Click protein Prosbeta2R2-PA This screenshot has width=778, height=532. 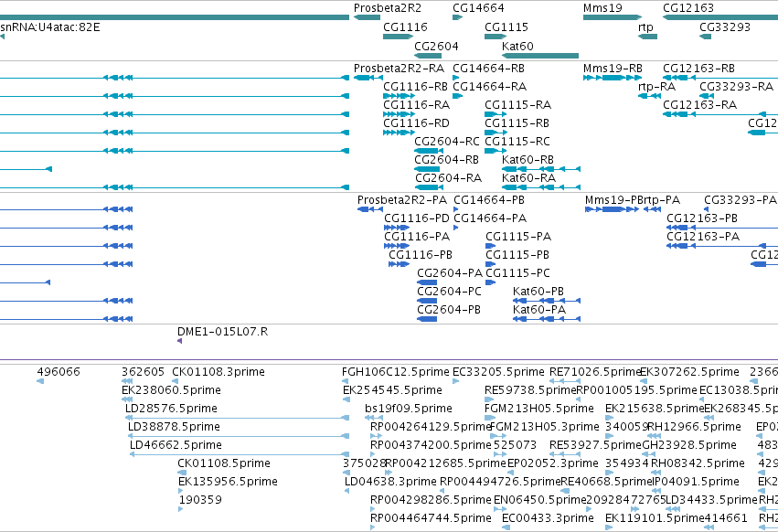(402, 200)
